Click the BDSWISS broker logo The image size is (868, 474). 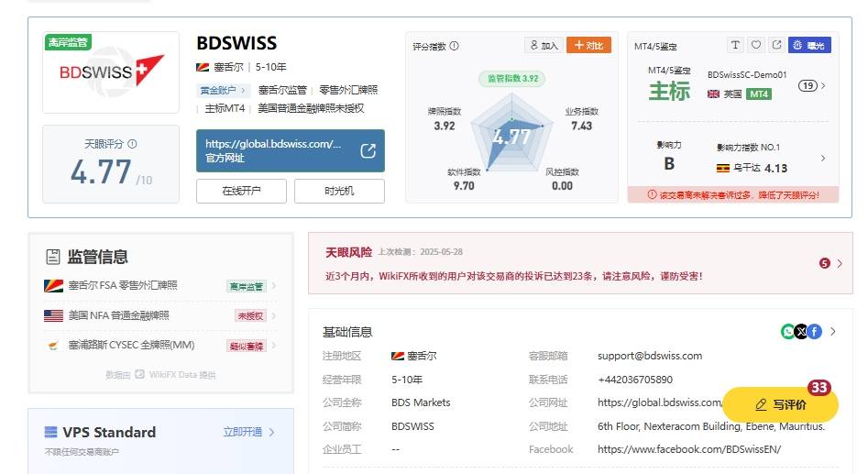[x=111, y=72]
